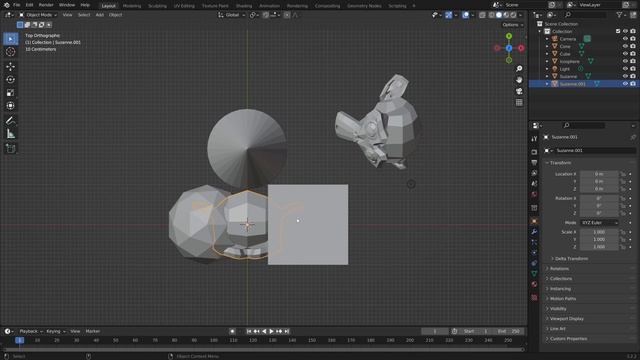This screenshot has height=360, width=640.
Task: Open the File menu
Action: pyautogui.click(x=17, y=5)
